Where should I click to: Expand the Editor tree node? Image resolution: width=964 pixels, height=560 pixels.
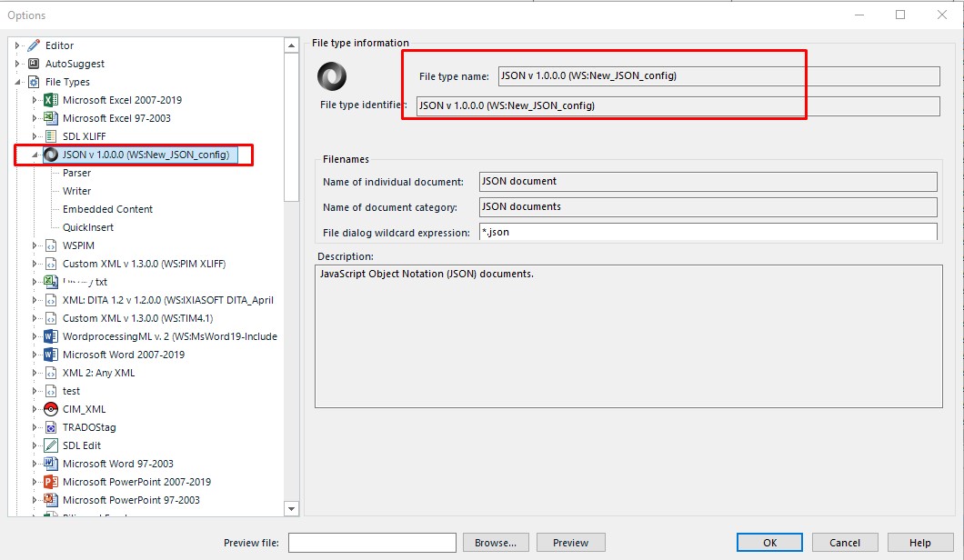click(17, 45)
